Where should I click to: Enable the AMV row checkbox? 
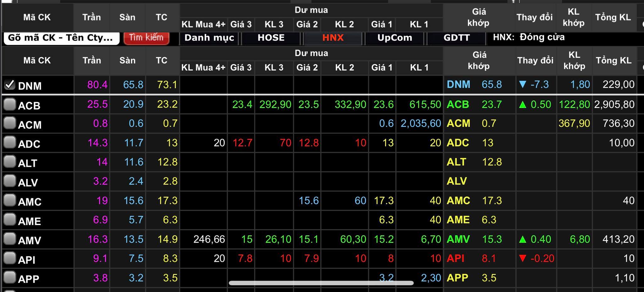tap(10, 239)
